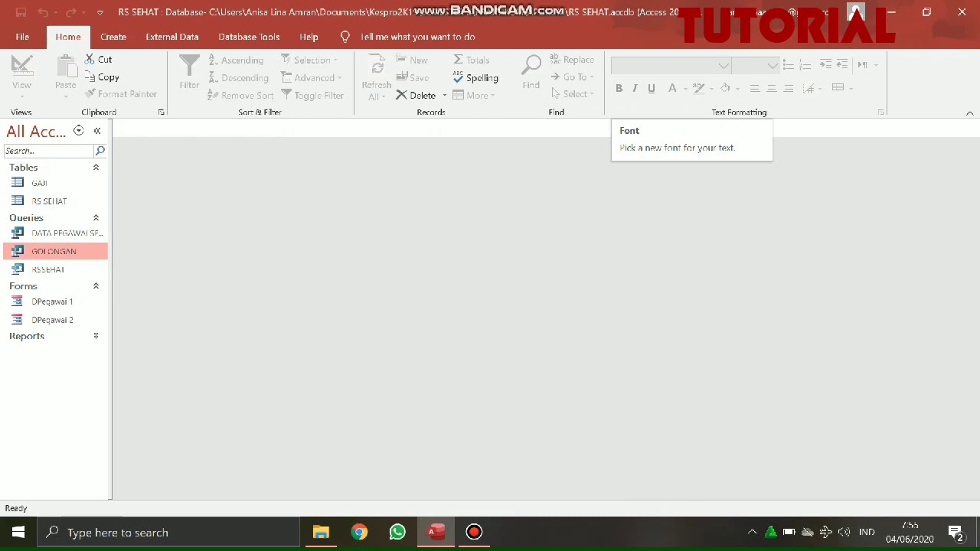
Task: Open WhatsApp from the taskbar
Action: 397,532
